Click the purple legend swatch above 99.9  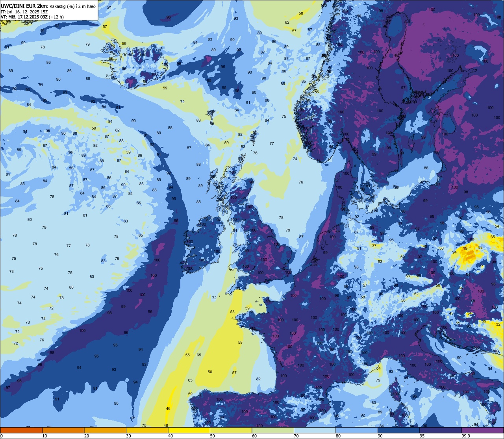click(483, 430)
